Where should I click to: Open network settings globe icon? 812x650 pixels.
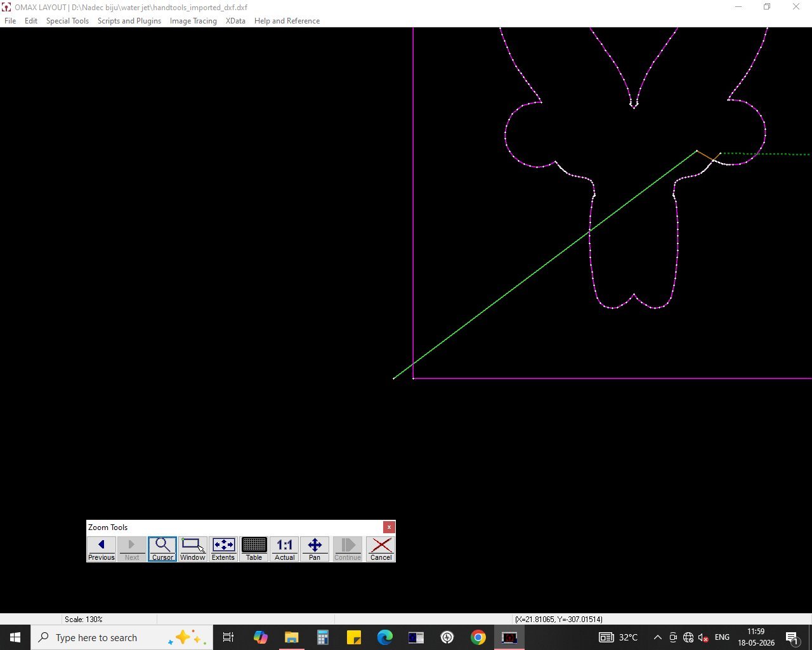(688, 637)
